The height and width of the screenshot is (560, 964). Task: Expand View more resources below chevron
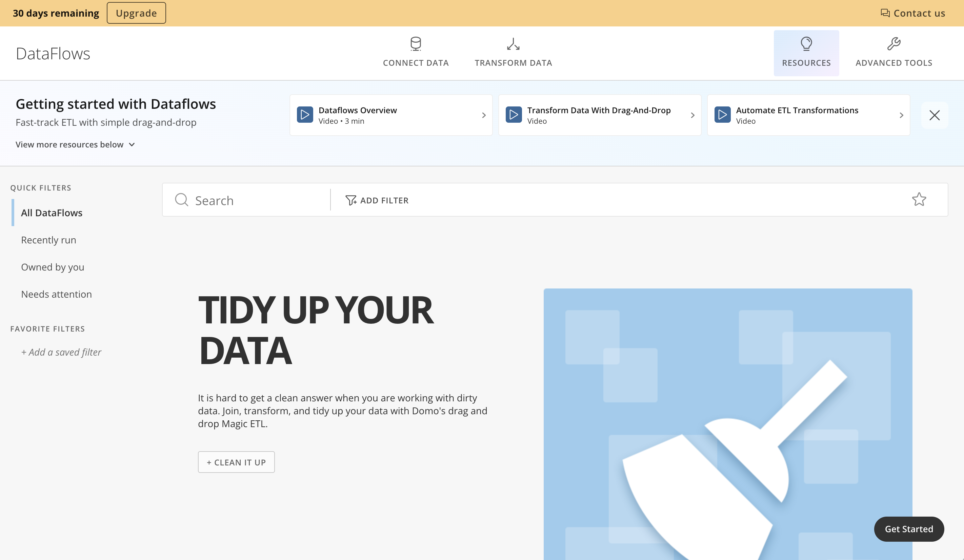coord(132,145)
